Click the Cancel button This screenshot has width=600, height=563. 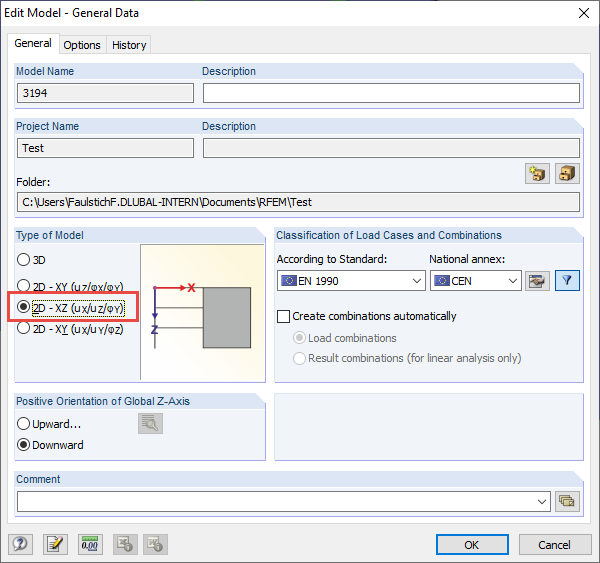pos(554,545)
